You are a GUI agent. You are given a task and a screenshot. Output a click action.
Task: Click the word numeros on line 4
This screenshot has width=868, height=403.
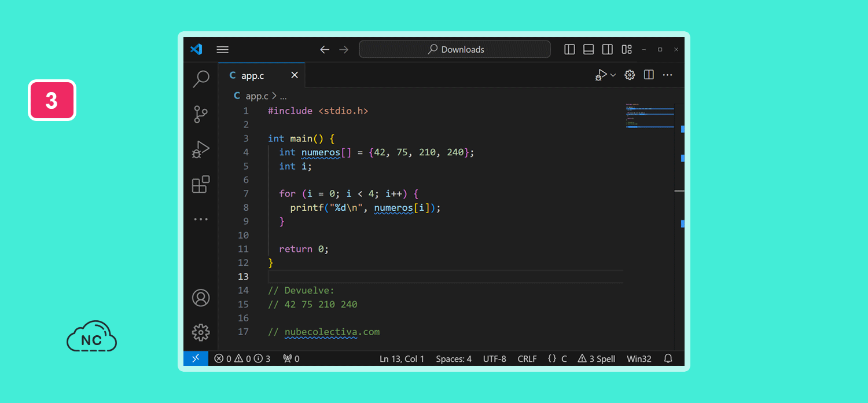[321, 152]
